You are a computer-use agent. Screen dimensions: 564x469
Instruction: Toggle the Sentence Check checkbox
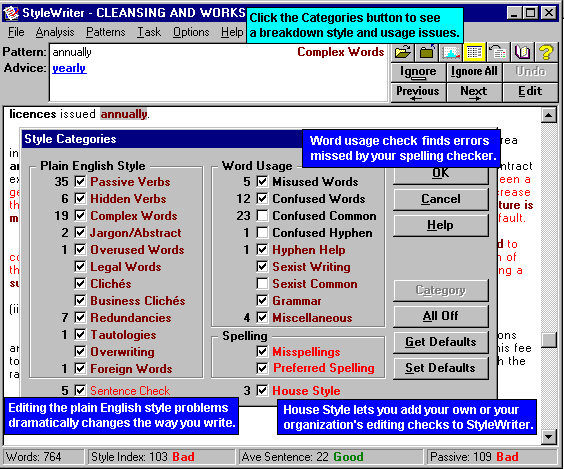point(80,390)
